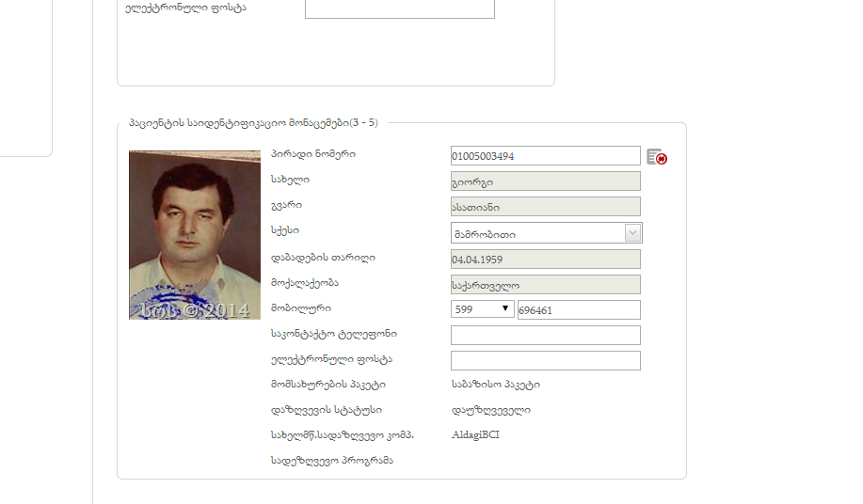Click the patient photo thumbnail
Image resolution: width=863 pixels, height=504 pixels.
(195, 235)
